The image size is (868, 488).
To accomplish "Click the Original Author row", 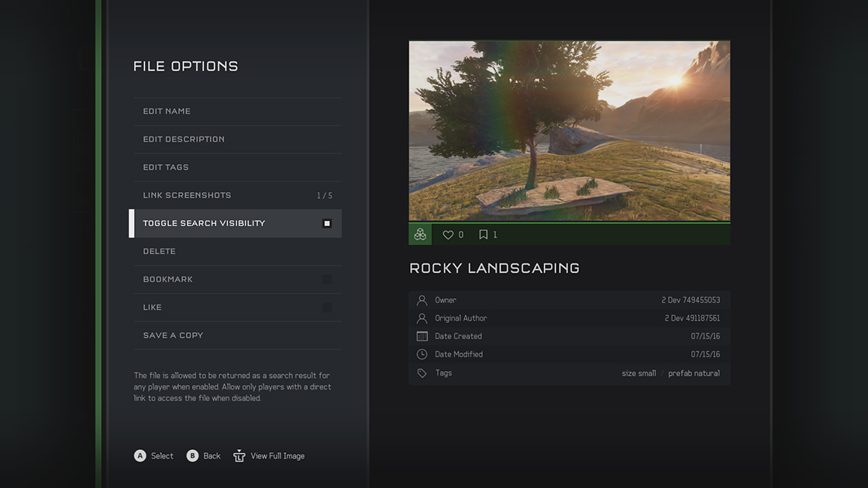I will click(x=570, y=318).
